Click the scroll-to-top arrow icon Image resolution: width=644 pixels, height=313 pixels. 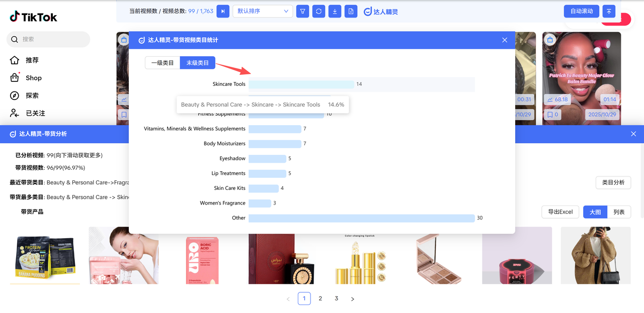pyautogui.click(x=609, y=11)
